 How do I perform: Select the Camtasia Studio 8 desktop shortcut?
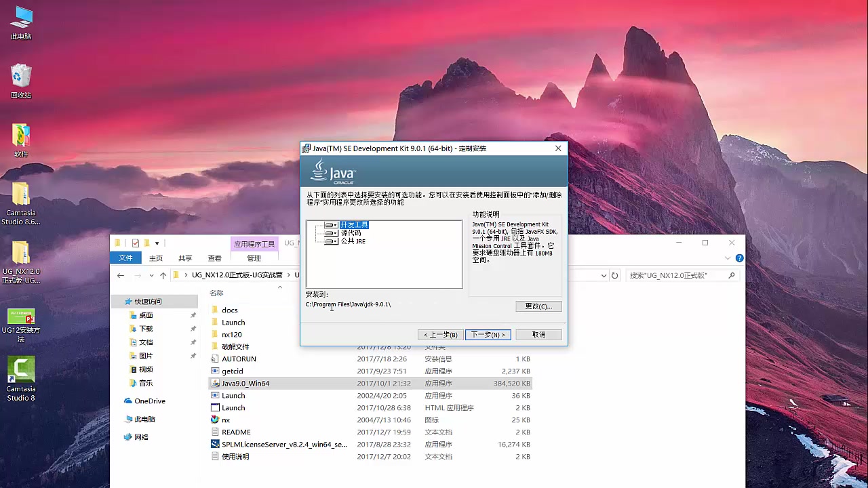pos(21,379)
